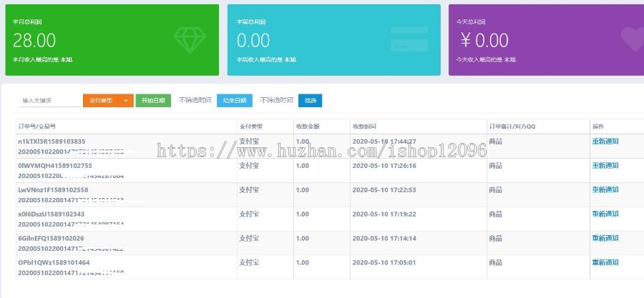Screen dimensions: 644x298
Task: Click 不筛选时间 text beside the 结束日期 button
Action: point(276,100)
